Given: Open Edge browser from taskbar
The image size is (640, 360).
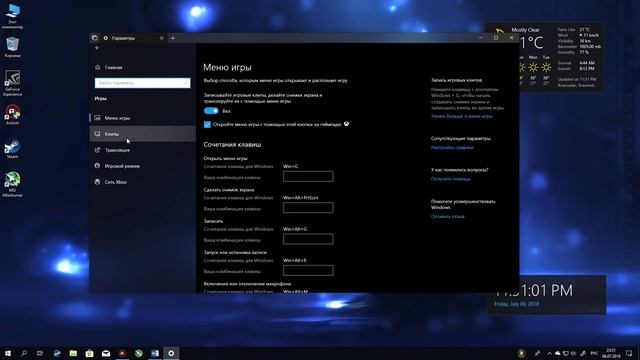Looking at the screenshot, I should point(57,353).
